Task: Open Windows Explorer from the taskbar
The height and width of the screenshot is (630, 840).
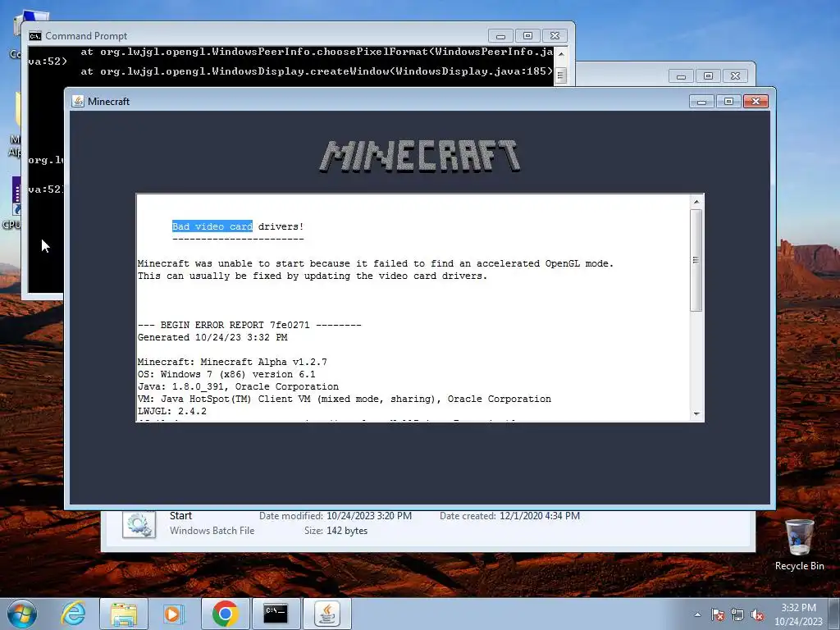Action: tap(124, 614)
